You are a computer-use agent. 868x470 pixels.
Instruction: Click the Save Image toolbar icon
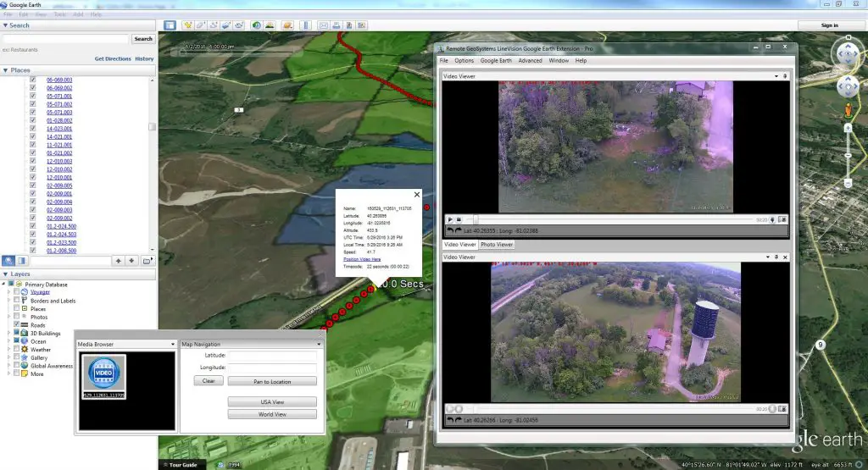[x=348, y=25]
